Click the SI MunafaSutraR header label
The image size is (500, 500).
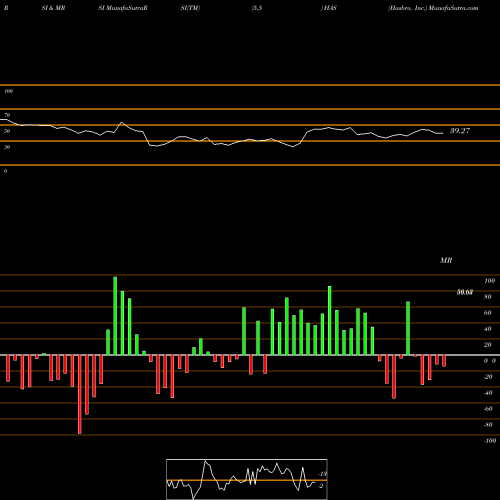pos(123,8)
